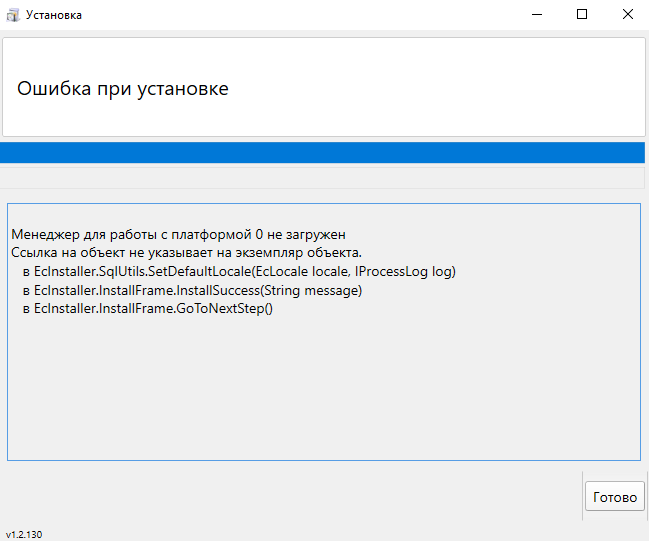
Task: Click the Готово button
Action: click(615, 496)
